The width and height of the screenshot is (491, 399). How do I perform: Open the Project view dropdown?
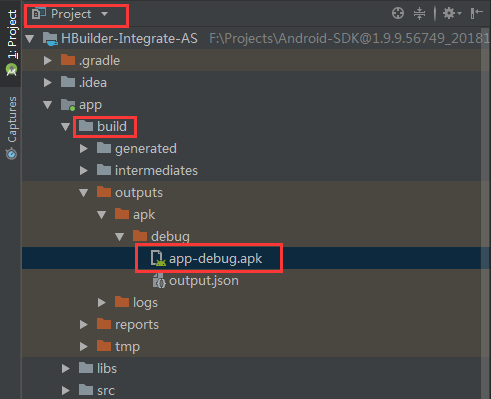point(77,14)
